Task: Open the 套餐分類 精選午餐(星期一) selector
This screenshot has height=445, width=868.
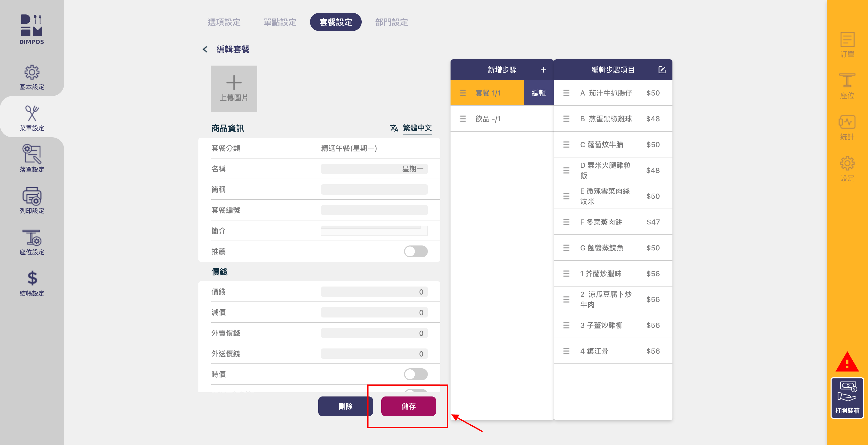Action: [348, 148]
